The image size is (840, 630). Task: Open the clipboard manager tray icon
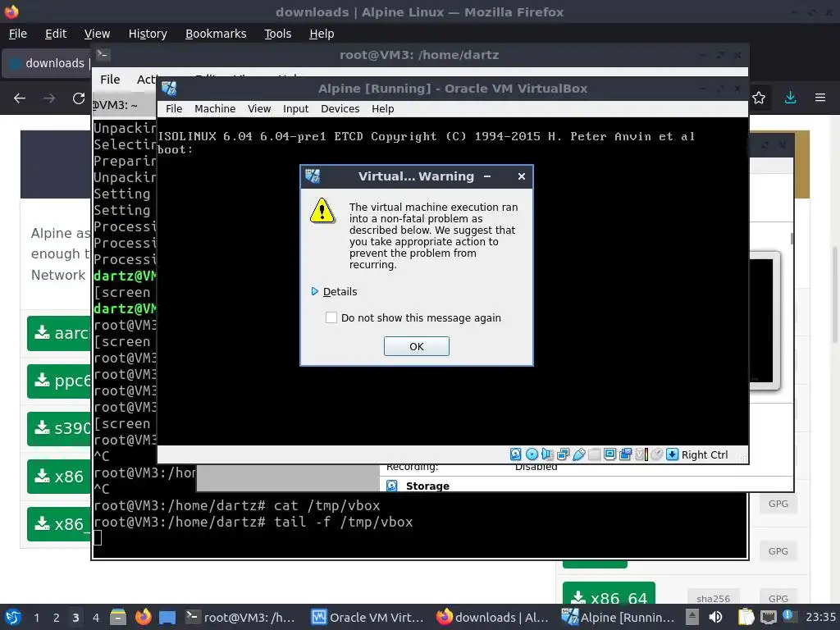click(746, 617)
